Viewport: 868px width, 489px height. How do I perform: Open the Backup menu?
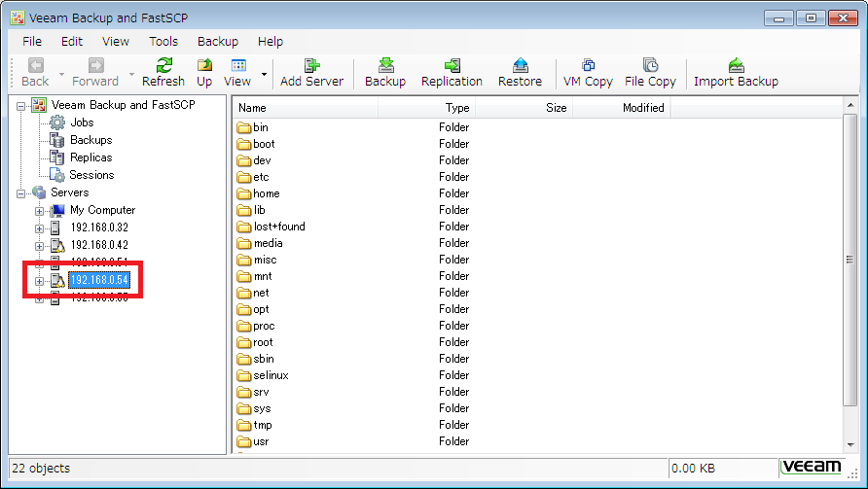pyautogui.click(x=218, y=42)
